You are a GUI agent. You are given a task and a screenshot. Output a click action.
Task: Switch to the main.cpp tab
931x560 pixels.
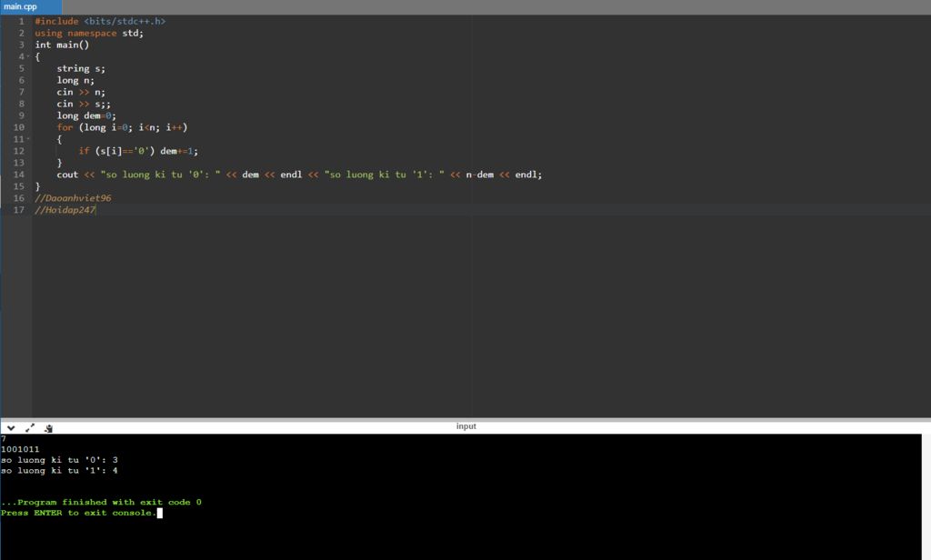coord(21,6)
